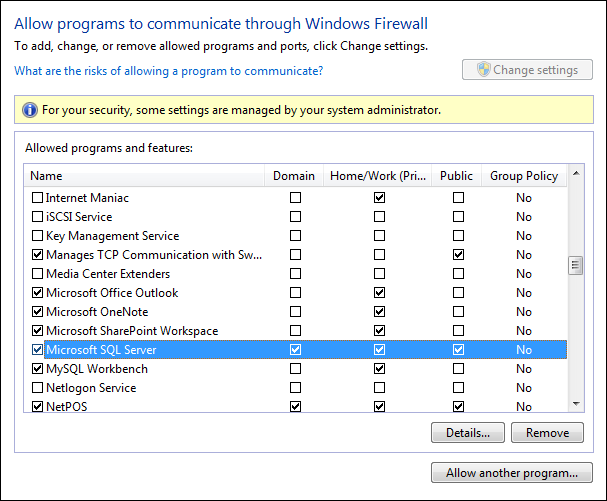The height and width of the screenshot is (501, 607).
Task: Enable the Key Management Service checkbox
Action: [37, 235]
